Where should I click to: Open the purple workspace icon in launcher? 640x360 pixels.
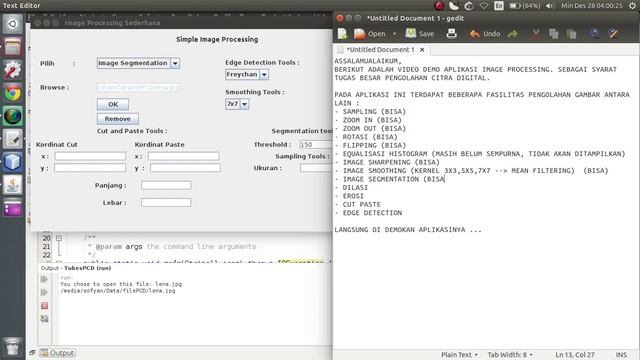13,208
